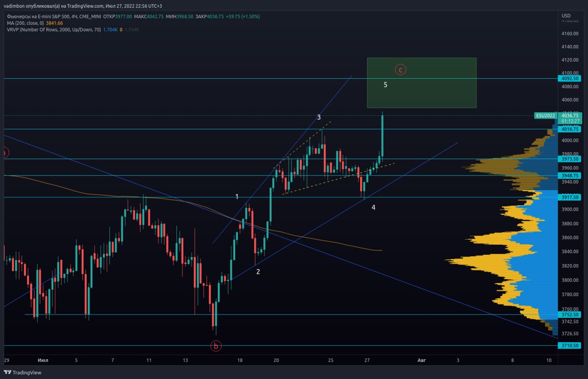
Task: Click the 3820.00 tick on the price axis
Action: [570, 266]
